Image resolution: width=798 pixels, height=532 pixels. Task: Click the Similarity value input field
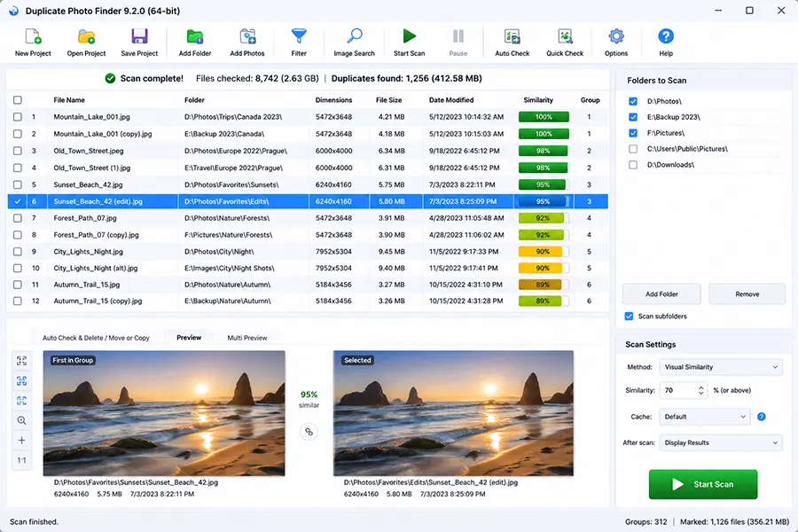pos(678,390)
